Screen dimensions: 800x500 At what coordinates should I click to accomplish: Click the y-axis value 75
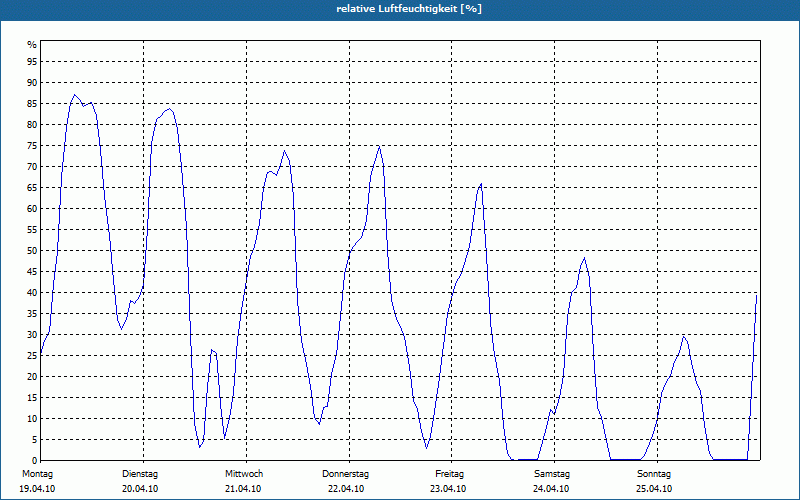pos(32,145)
